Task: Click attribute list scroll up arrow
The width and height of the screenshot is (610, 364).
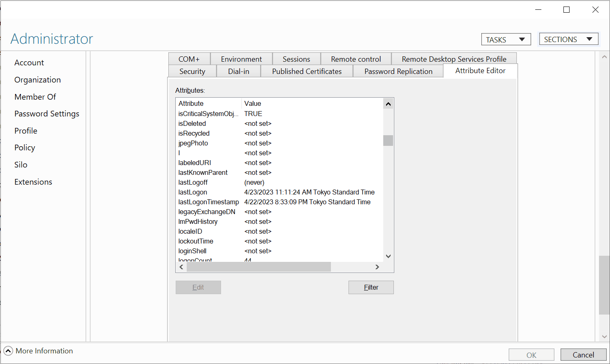Action: [x=388, y=104]
